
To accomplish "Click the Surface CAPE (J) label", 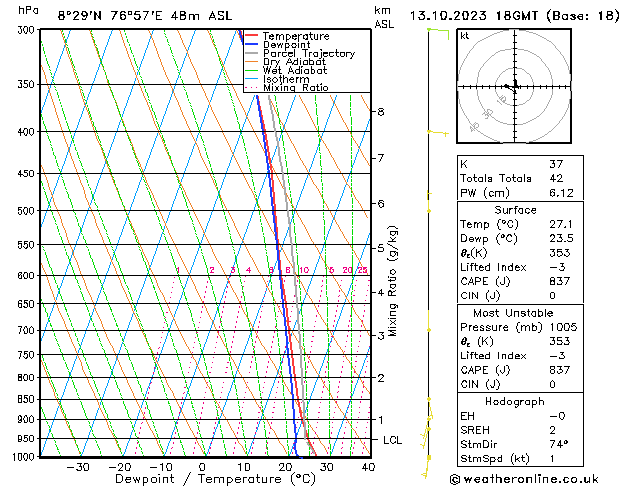I will [x=485, y=281].
